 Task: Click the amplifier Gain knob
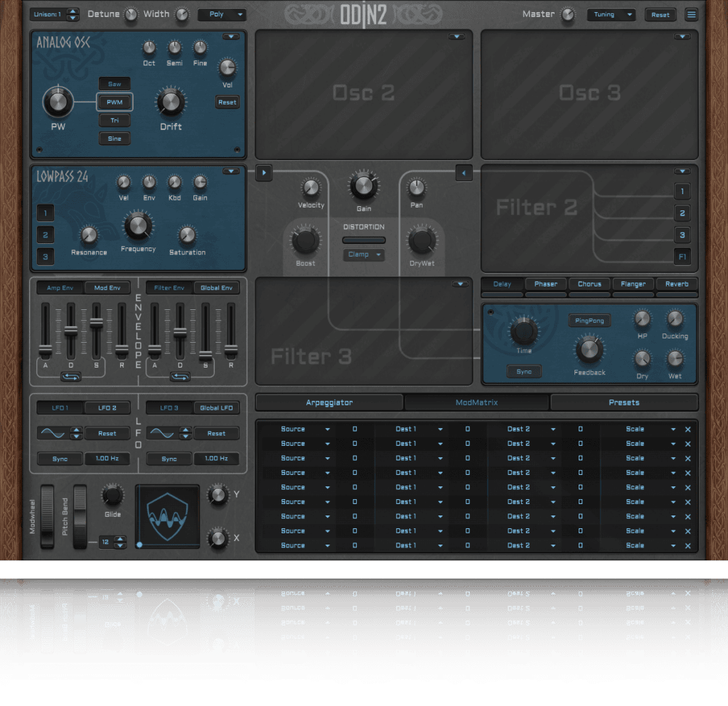(363, 186)
